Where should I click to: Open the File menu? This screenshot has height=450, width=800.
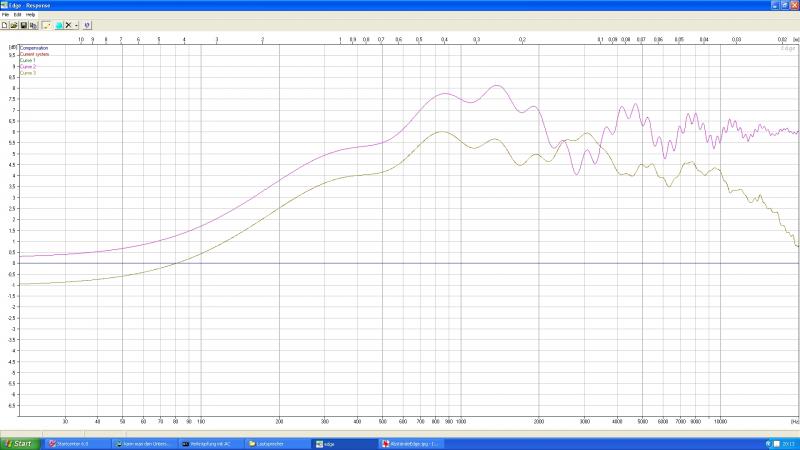click(6, 15)
